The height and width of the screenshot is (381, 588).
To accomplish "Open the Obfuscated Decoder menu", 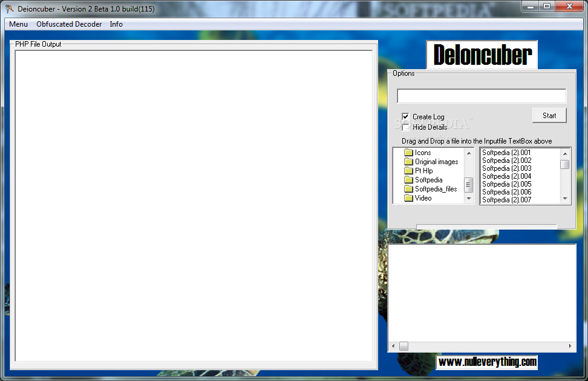I will (69, 24).
